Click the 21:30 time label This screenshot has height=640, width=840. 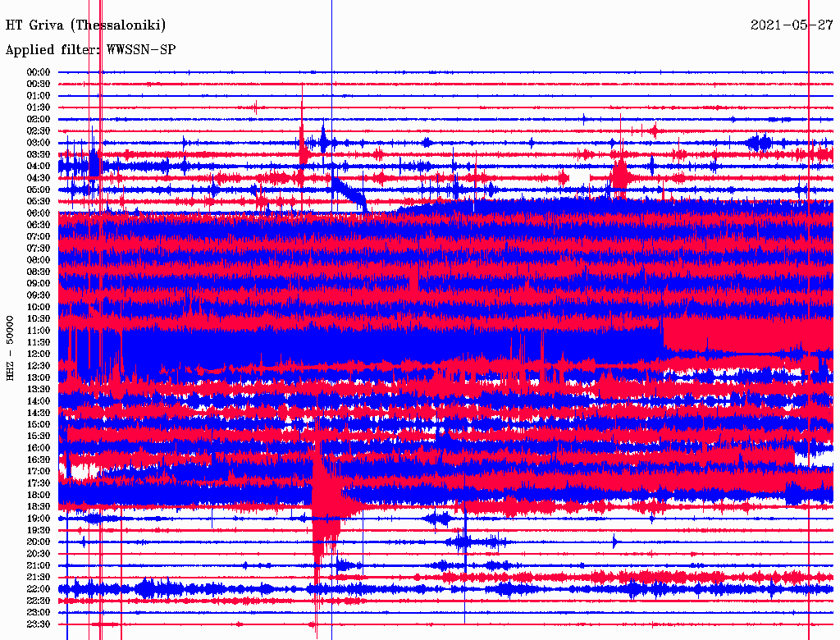[39, 578]
